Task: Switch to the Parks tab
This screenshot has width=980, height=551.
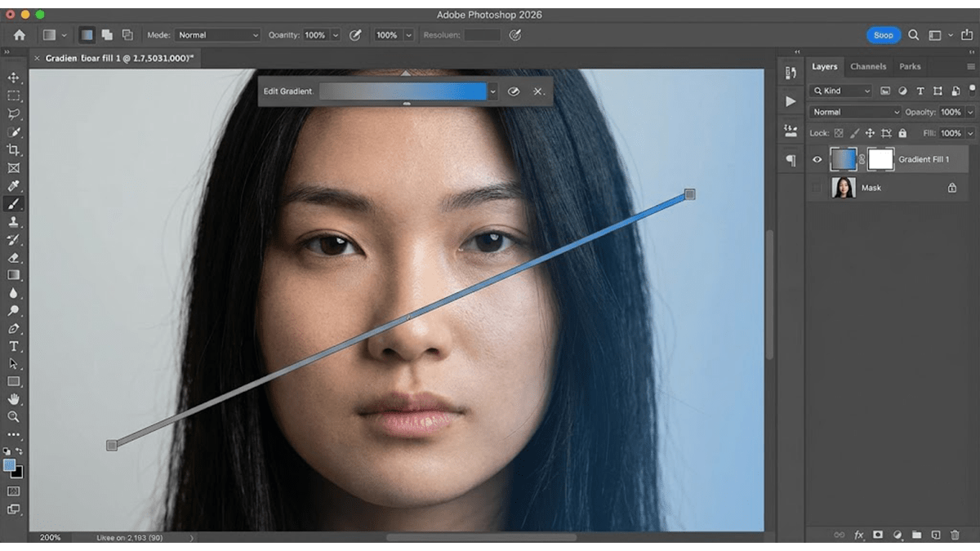Action: pos(910,66)
